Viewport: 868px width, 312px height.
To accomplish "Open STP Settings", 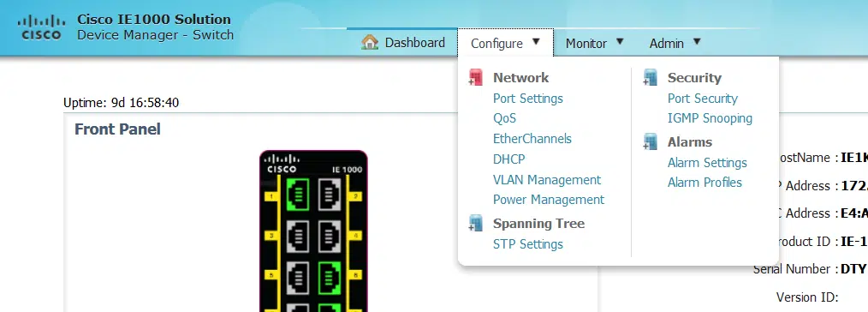I will click(527, 244).
